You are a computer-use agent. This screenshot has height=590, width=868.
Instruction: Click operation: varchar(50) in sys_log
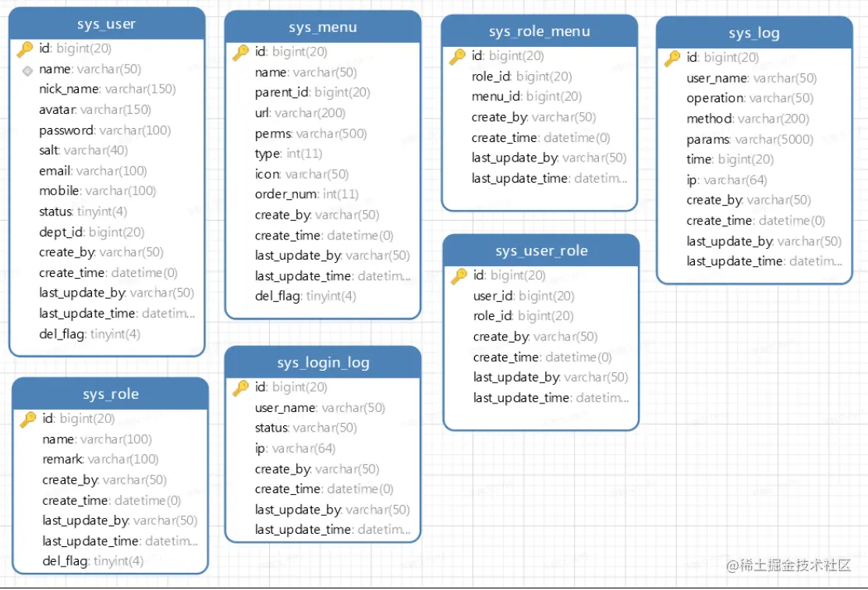pos(750,98)
